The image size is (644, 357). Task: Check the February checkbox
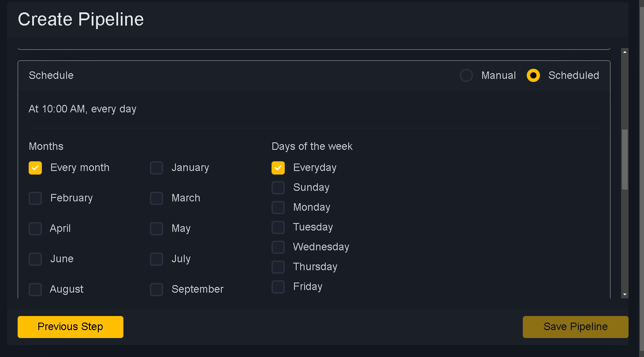(x=35, y=198)
